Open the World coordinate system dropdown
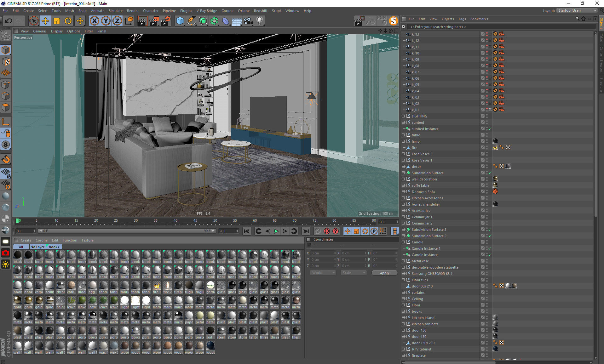Viewport: 604px width, 364px height. [323, 273]
